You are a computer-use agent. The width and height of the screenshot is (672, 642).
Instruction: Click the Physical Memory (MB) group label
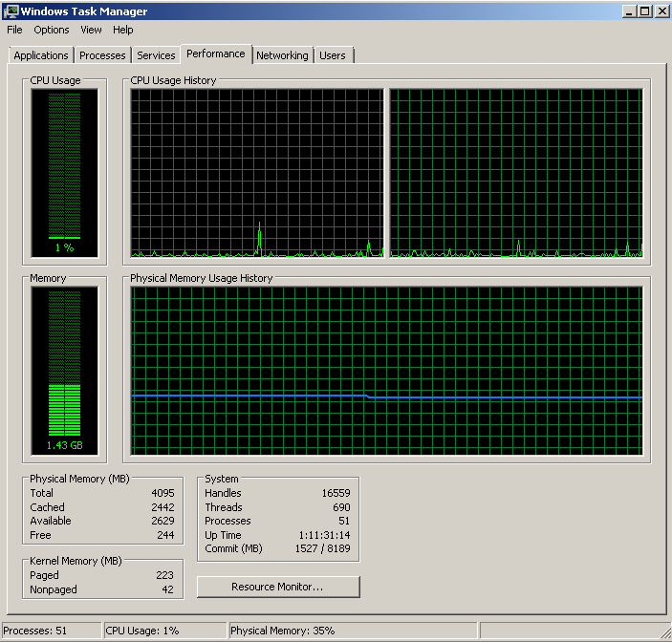click(x=79, y=479)
